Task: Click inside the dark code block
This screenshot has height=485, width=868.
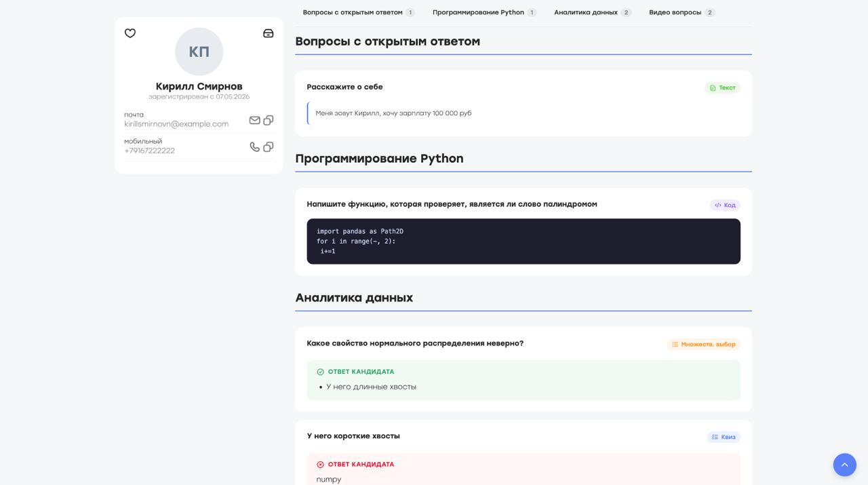Action: pos(524,241)
